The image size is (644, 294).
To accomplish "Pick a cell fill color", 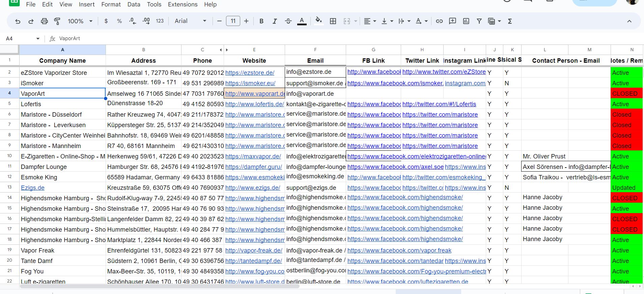I will tap(318, 21).
